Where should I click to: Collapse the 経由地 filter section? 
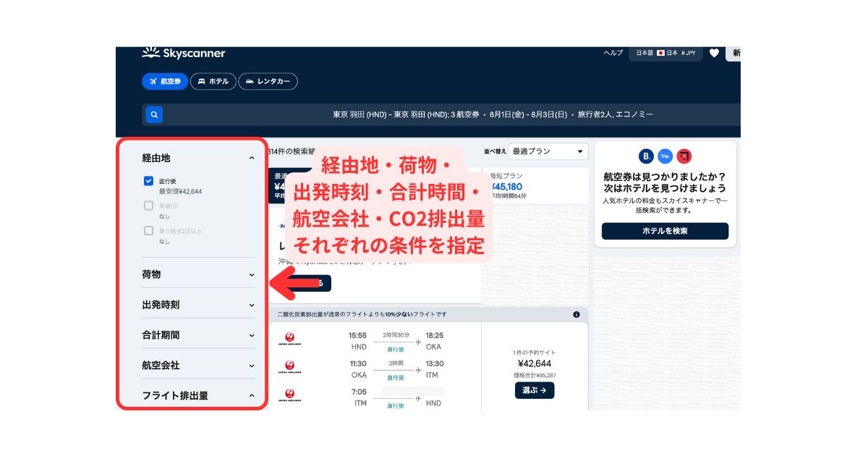pos(252,158)
